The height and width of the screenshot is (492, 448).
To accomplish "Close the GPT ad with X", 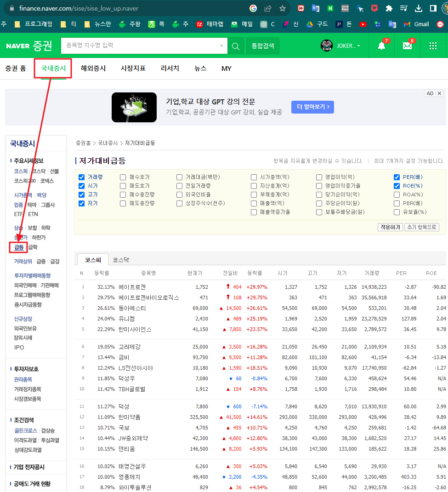I will [x=440, y=93].
